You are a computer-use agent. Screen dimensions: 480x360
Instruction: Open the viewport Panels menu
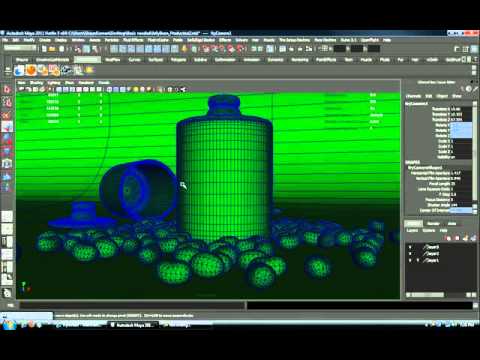104,83
